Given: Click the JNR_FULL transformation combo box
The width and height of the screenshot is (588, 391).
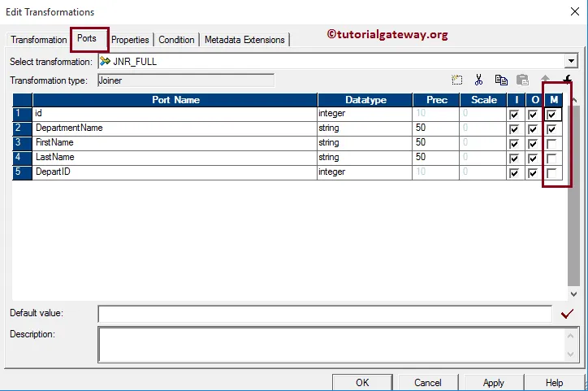Looking at the screenshot, I should click(x=338, y=61).
